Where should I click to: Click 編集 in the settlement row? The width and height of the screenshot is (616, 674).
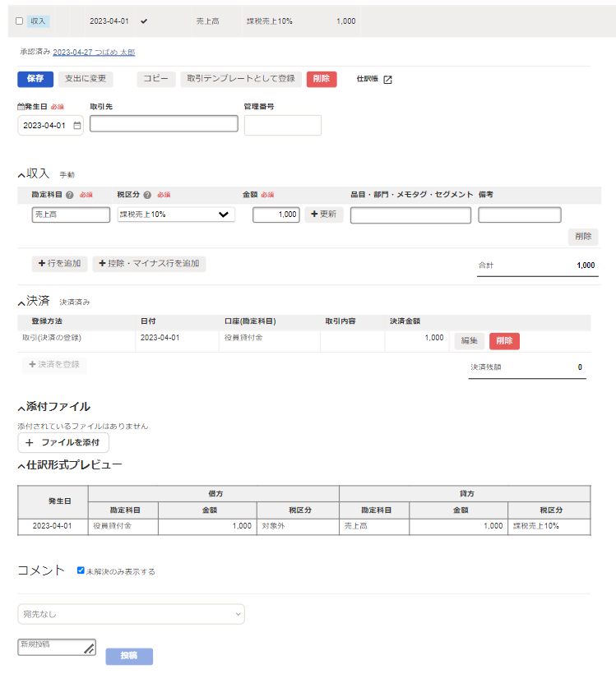coord(470,341)
